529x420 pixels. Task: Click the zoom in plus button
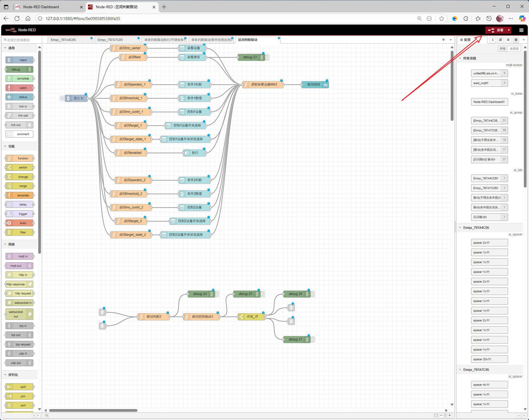pos(450,415)
